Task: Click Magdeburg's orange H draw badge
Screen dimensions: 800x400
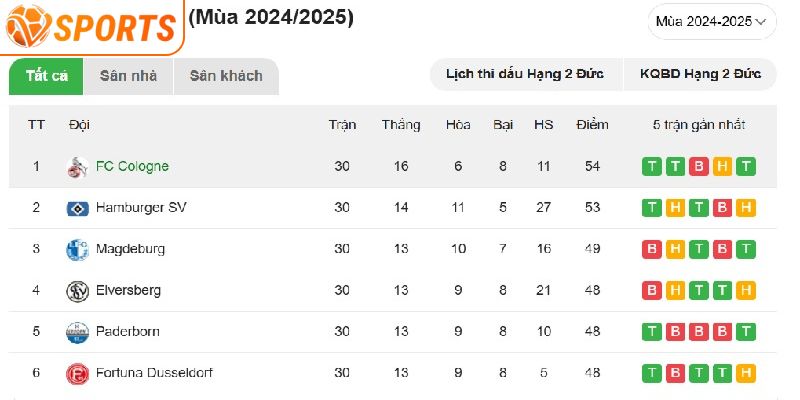Action: (675, 249)
